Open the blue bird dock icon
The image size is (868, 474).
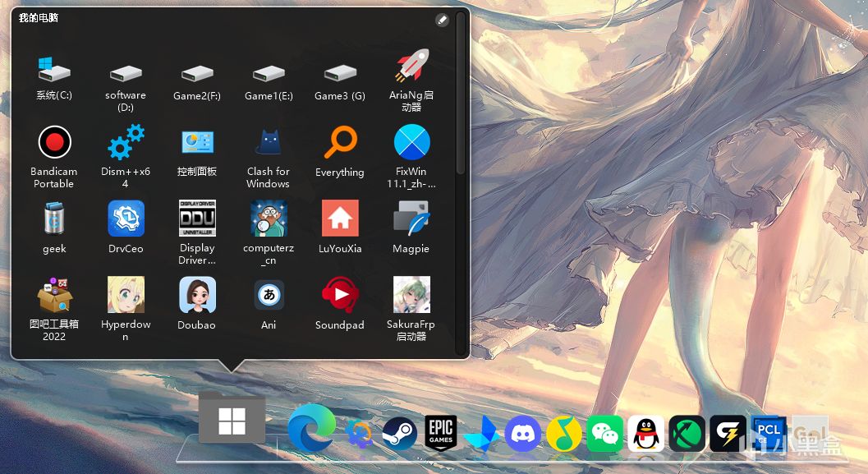tap(481, 433)
